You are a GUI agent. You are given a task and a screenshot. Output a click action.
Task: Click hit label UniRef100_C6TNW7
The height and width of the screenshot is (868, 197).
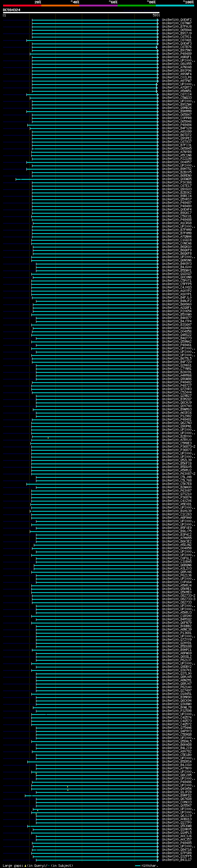click(177, 23)
